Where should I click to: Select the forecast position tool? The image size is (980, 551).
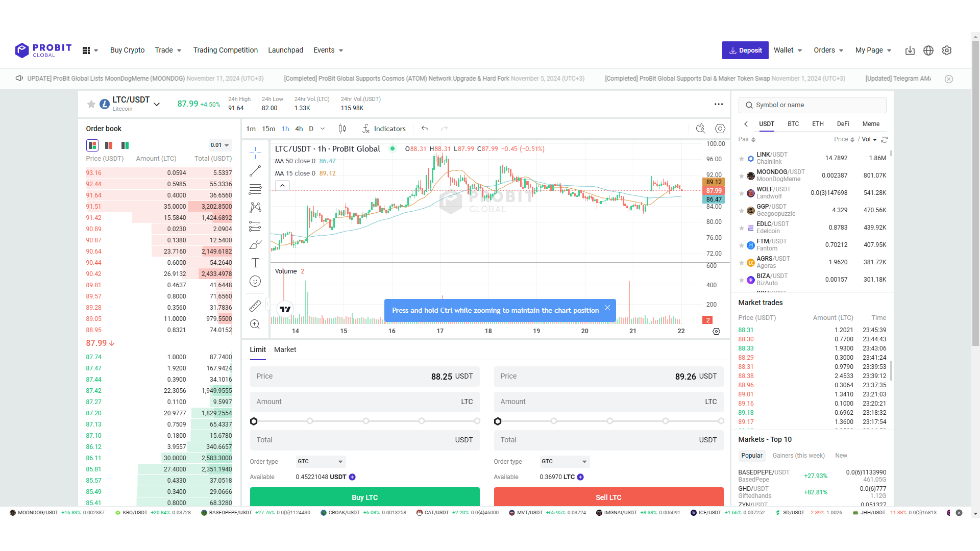coord(255,226)
